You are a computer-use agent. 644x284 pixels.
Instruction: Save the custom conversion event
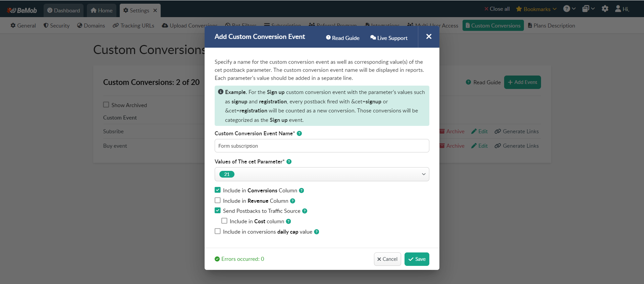417,259
